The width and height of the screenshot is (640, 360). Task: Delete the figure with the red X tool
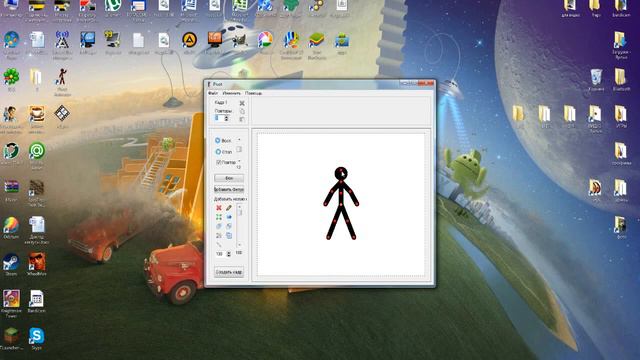coord(219,208)
